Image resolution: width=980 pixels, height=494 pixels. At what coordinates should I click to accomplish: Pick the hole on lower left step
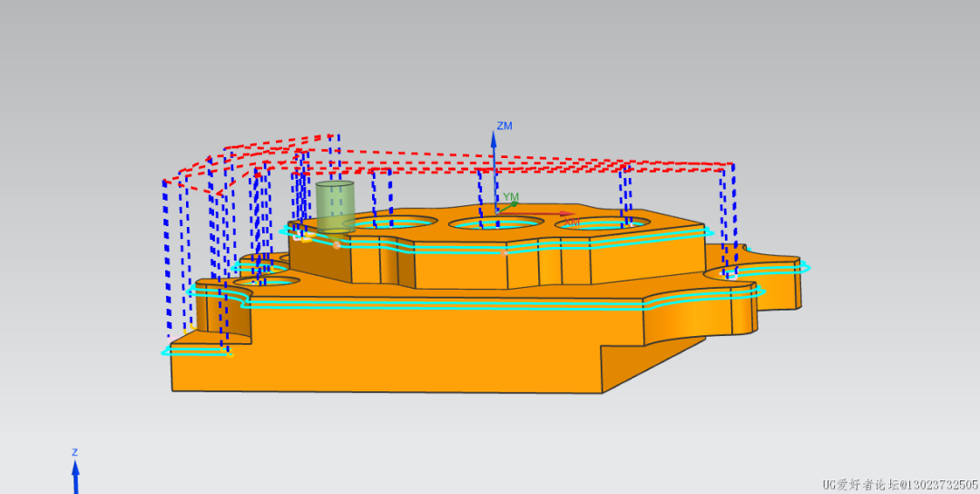pyautogui.click(x=266, y=281)
